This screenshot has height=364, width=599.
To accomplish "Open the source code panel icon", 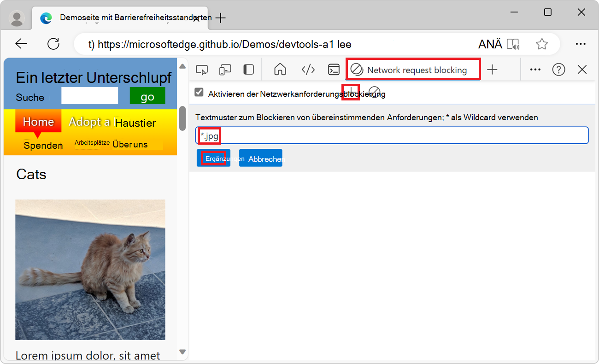I will coord(308,69).
